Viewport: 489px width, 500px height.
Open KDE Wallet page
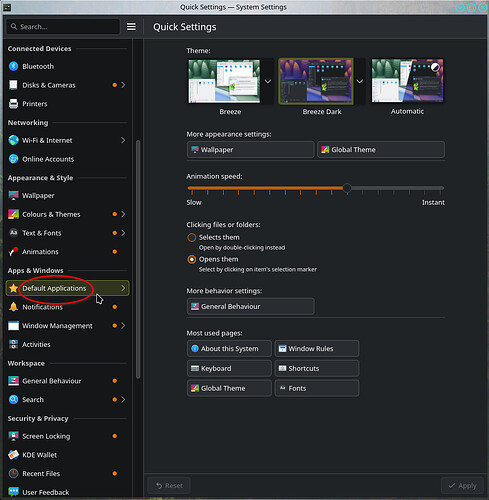coord(67,455)
